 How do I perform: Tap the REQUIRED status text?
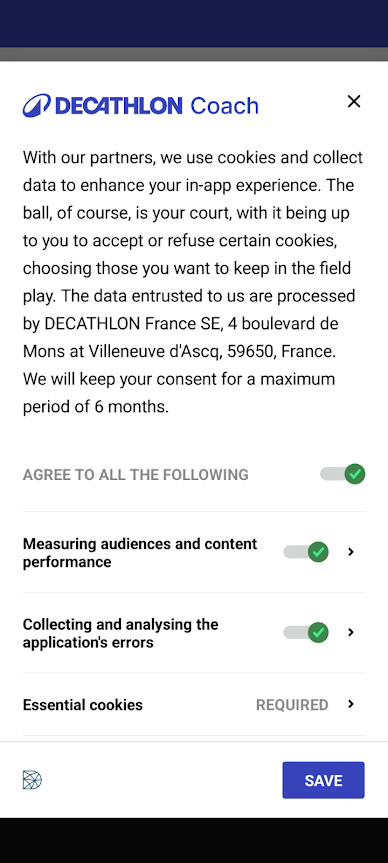pyautogui.click(x=292, y=705)
